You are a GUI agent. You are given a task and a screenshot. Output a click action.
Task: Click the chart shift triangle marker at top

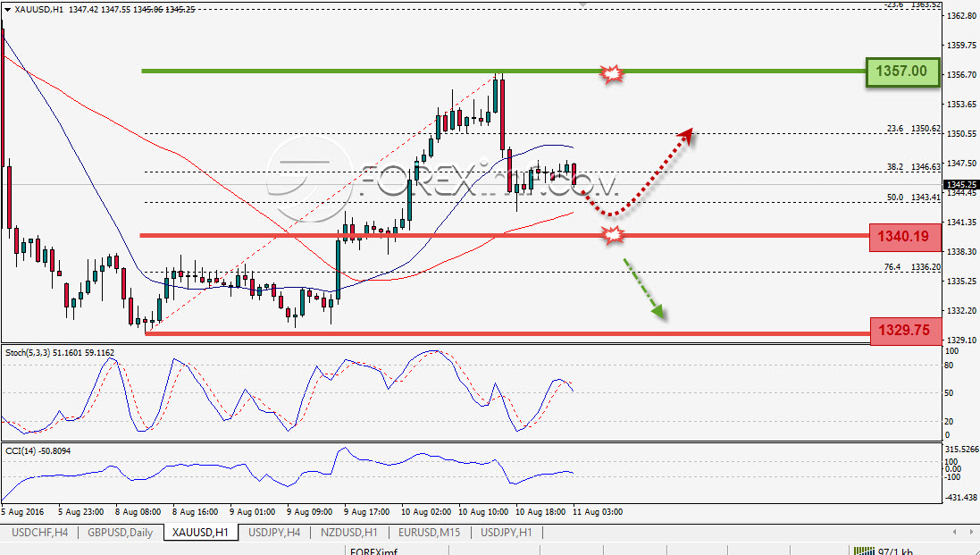coord(583,4)
